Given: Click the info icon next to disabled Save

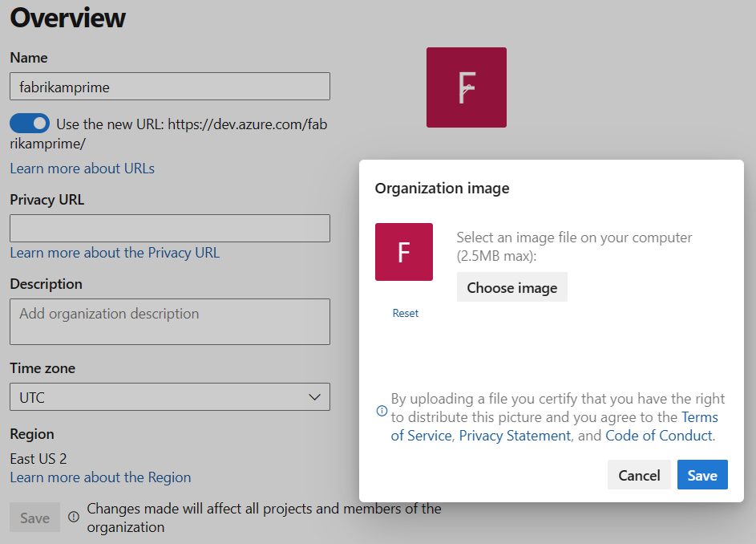Looking at the screenshot, I should [74, 518].
